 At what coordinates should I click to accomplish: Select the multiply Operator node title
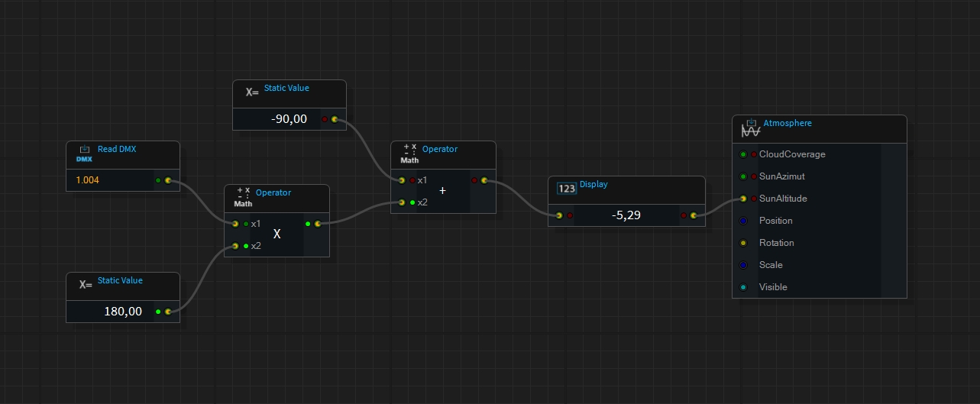click(x=273, y=192)
